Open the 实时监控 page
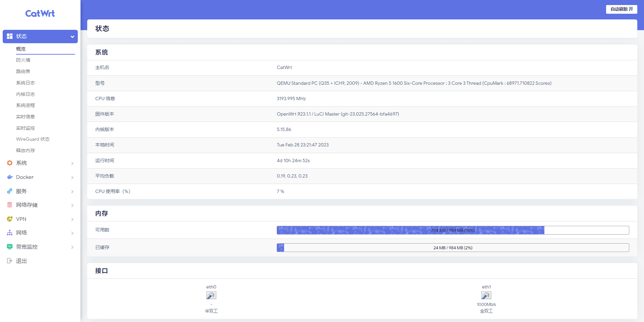 [x=25, y=128]
